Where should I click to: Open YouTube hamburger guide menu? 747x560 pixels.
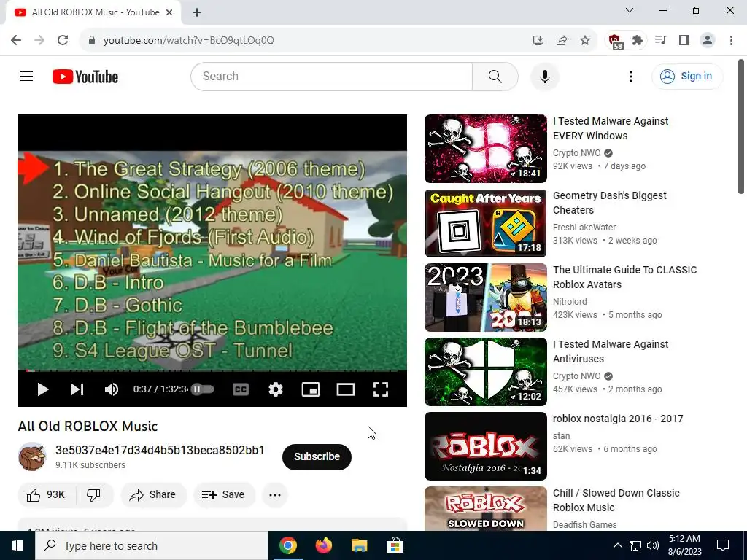26,76
